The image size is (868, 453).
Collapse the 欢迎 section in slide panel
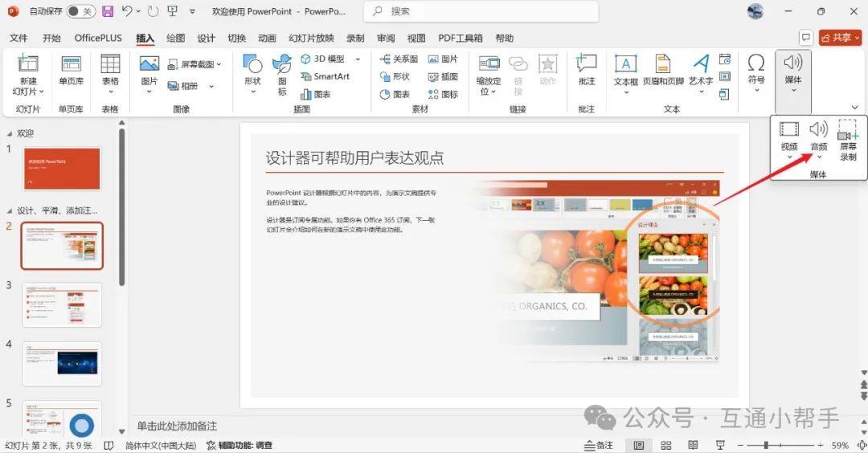[x=9, y=134]
